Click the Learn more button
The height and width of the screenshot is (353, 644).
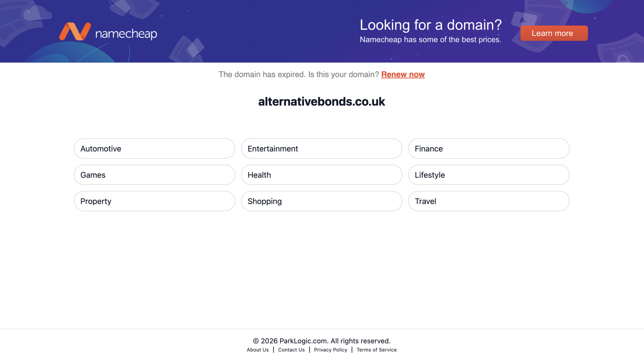(553, 33)
